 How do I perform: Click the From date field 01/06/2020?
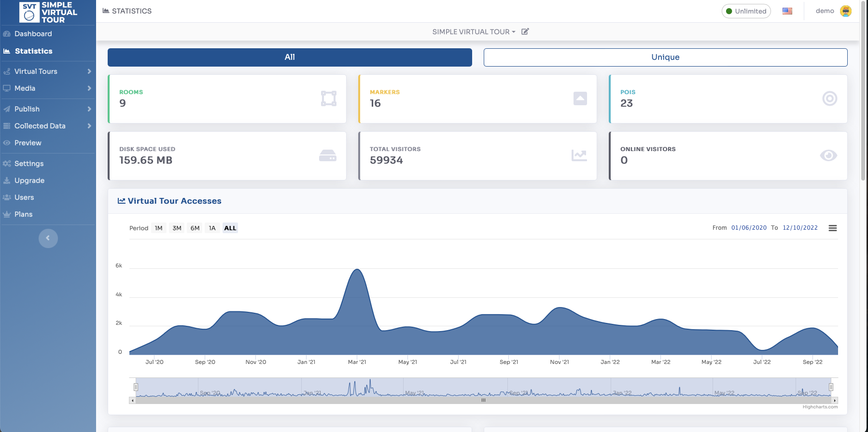tap(749, 228)
